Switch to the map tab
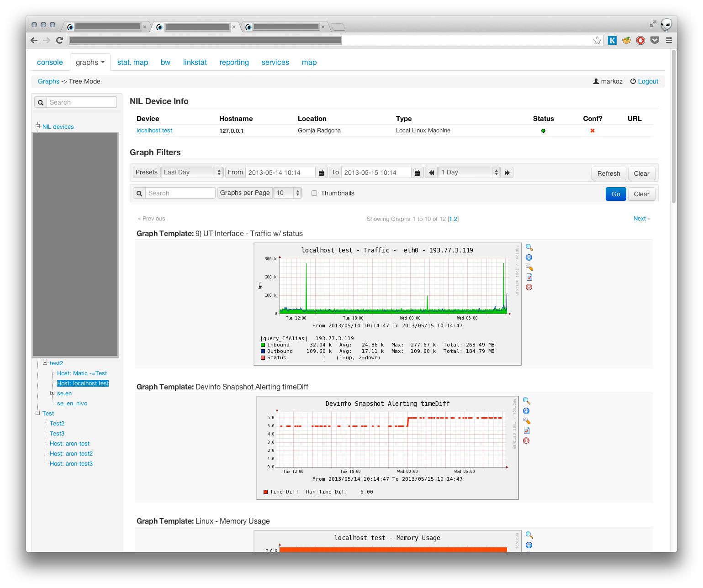 (x=309, y=62)
